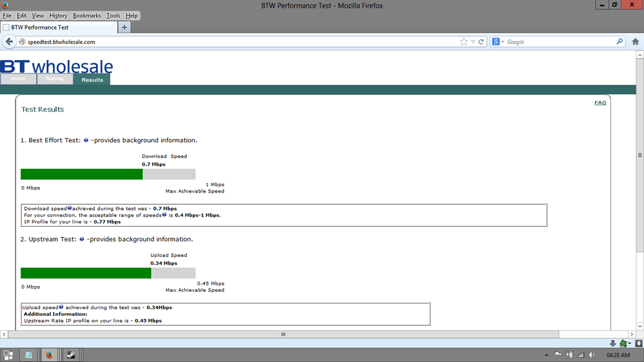This screenshot has height=362, width=644.
Task: Click the '0.7 Mbps' value above the download bar
Action: click(x=153, y=164)
